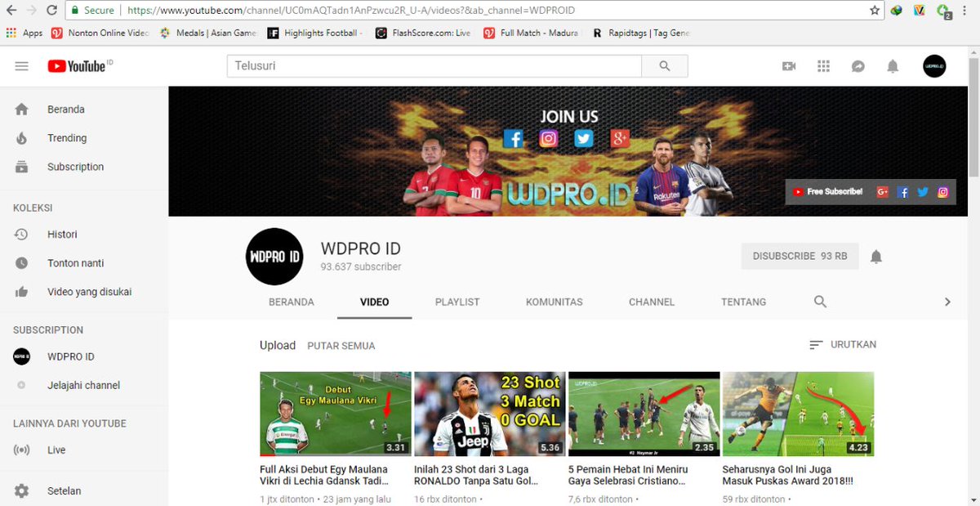Screen dimensions: 980x506
Task: Open 23 Shot 3 Match thumbnail
Action: 490,414
